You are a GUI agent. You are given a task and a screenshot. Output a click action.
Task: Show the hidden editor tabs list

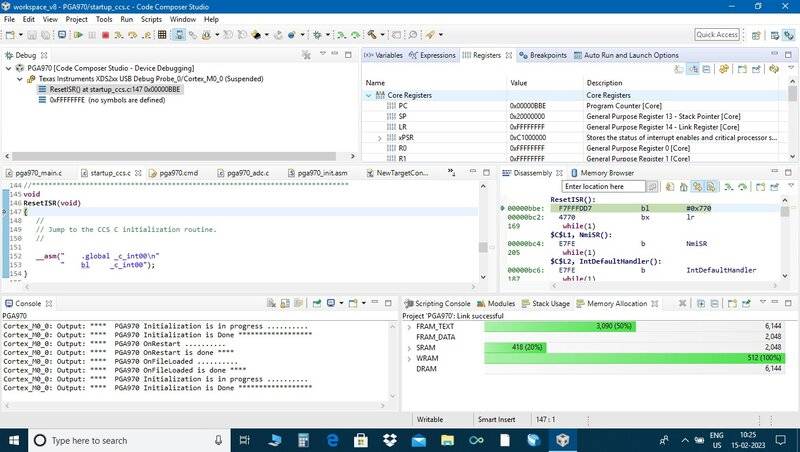click(x=451, y=172)
